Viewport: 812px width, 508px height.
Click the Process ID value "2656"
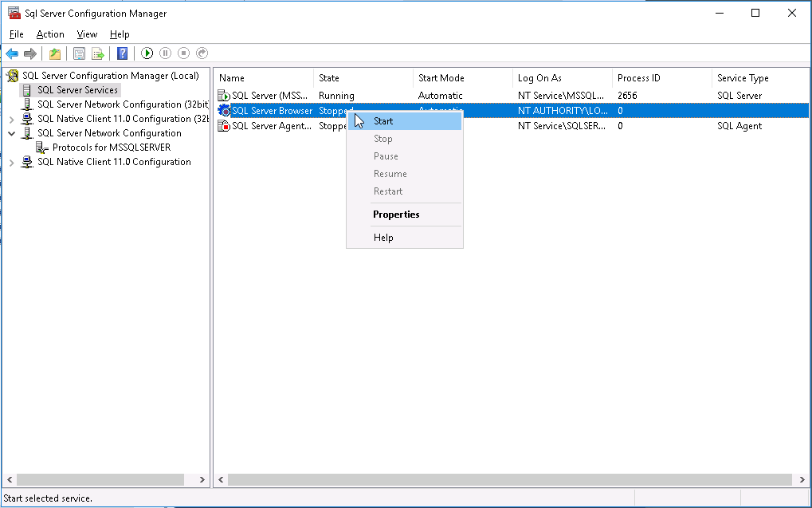tap(627, 96)
